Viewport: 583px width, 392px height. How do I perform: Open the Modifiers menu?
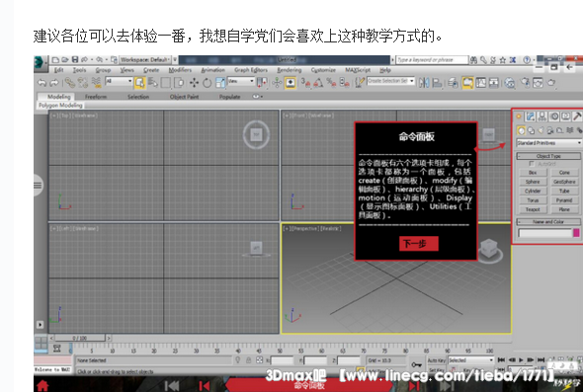(180, 70)
